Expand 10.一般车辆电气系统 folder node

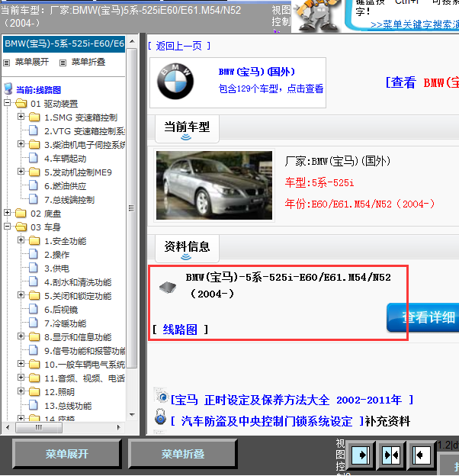coord(21,364)
